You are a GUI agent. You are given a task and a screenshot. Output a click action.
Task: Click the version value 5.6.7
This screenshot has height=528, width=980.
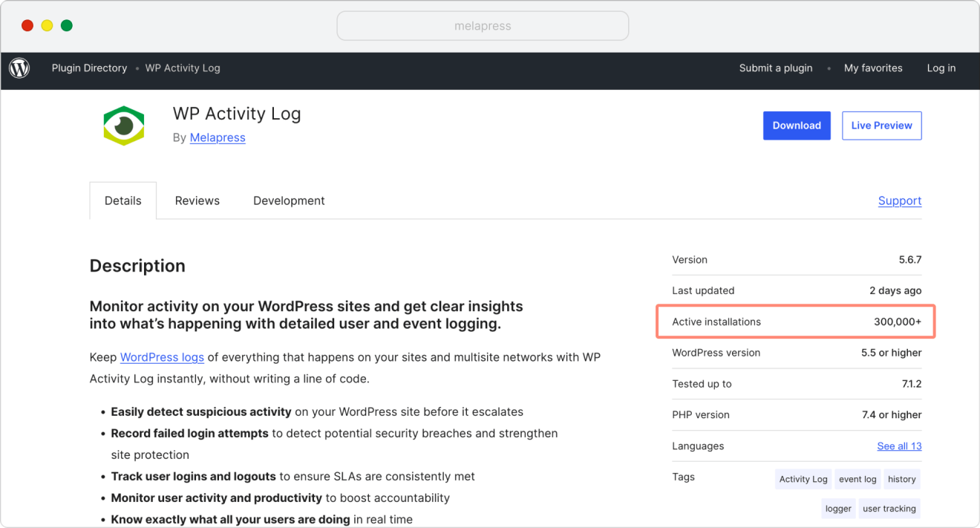pyautogui.click(x=910, y=260)
